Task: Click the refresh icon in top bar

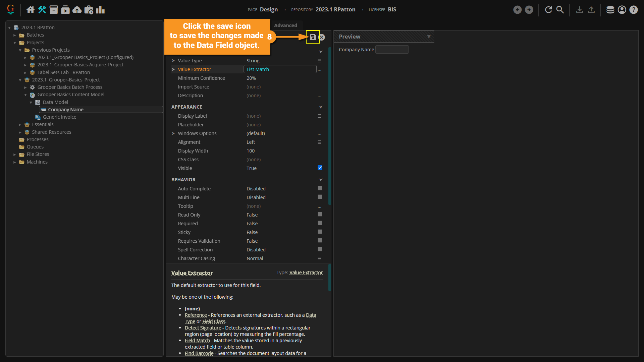Action: pos(548,10)
